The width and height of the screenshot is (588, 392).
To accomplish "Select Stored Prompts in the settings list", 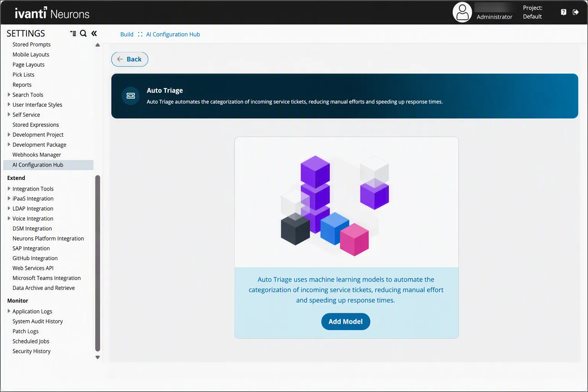I will coord(31,45).
